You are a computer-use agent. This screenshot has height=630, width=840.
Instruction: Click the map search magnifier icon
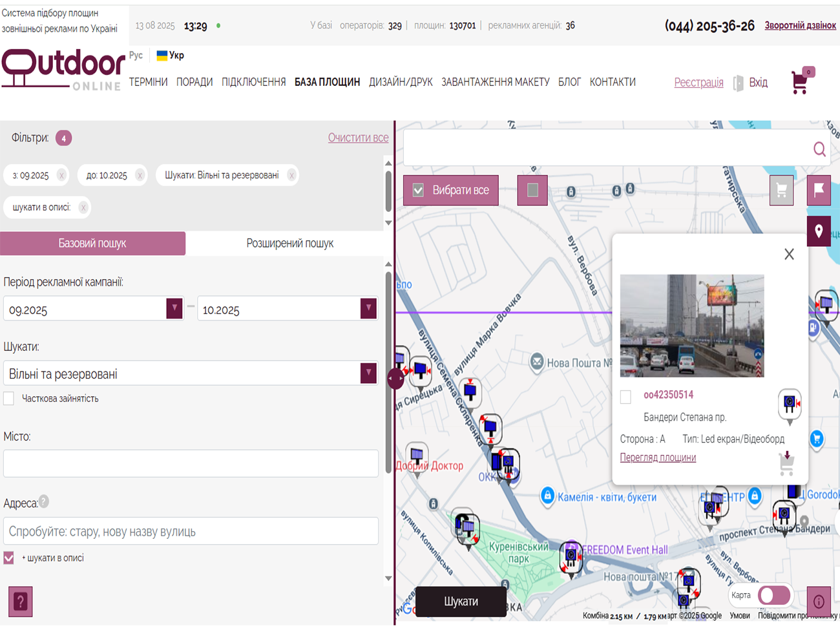(819, 149)
